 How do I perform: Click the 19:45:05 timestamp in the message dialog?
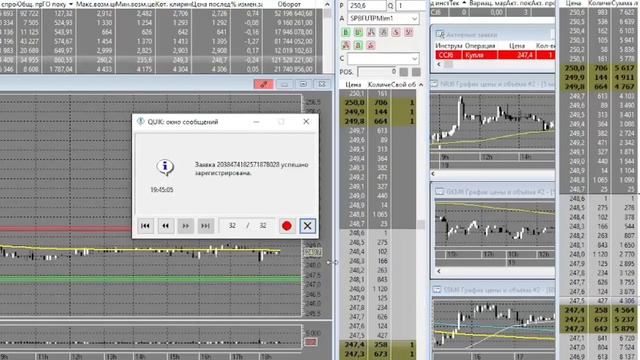162,190
